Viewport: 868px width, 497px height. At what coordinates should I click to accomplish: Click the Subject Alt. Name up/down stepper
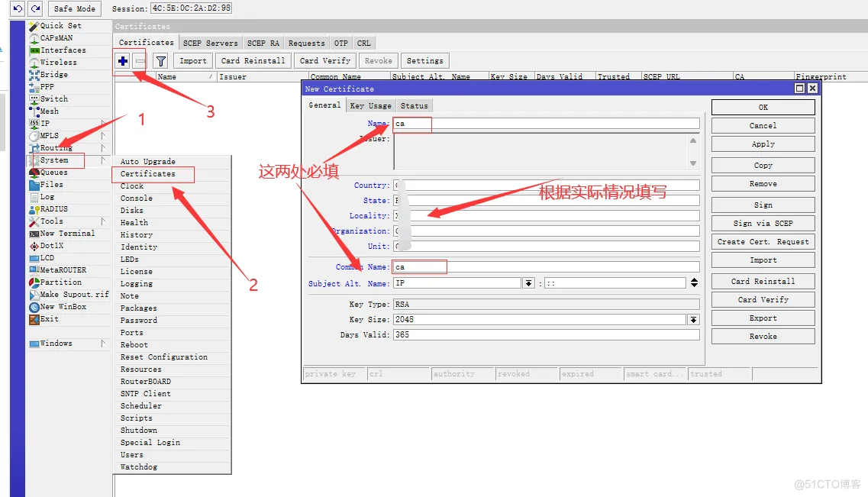point(694,283)
